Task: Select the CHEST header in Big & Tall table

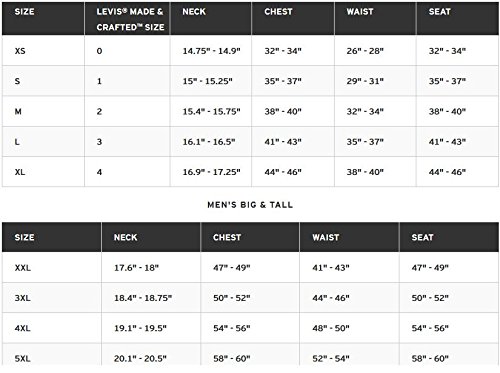Action: pos(227,237)
